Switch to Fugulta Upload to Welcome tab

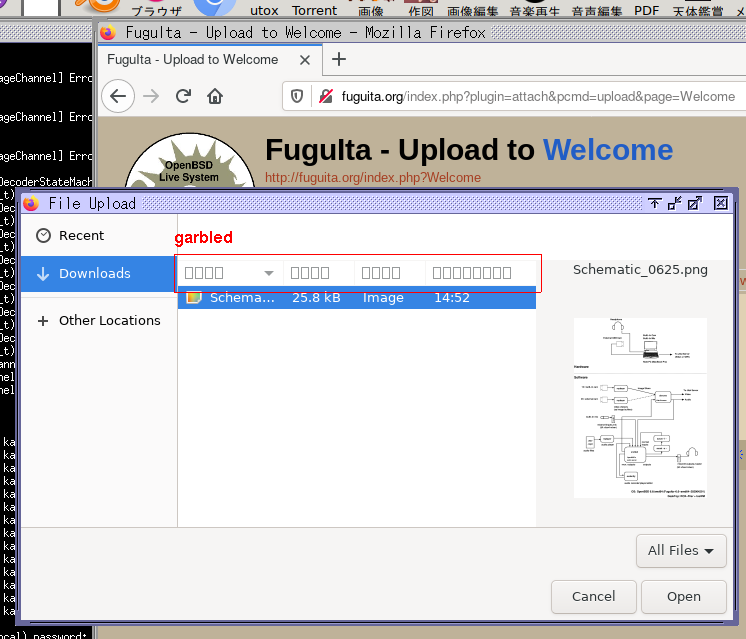pyautogui.click(x=193, y=59)
